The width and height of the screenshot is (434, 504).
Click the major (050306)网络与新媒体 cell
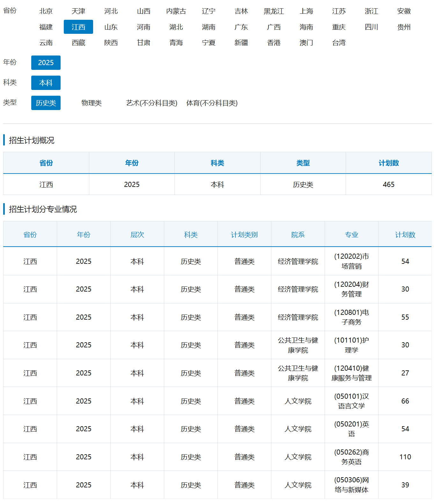(x=351, y=485)
